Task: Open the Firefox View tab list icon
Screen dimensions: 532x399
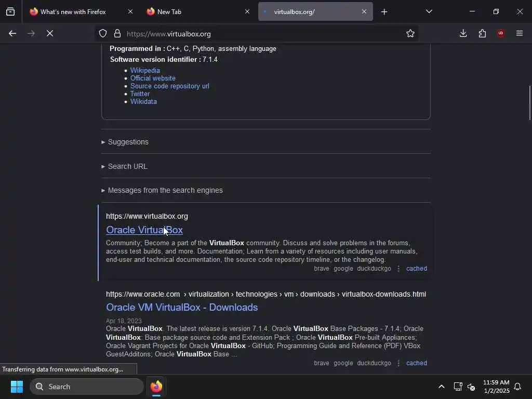Action: click(x=10, y=11)
